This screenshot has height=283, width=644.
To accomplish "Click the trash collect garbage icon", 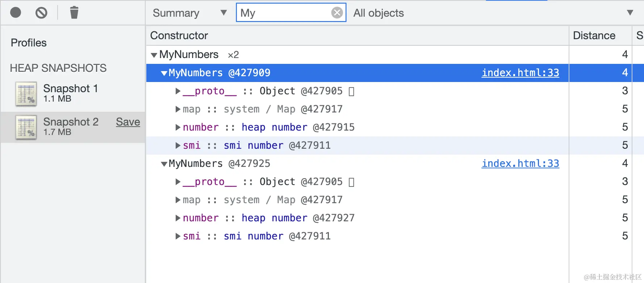I will [74, 13].
